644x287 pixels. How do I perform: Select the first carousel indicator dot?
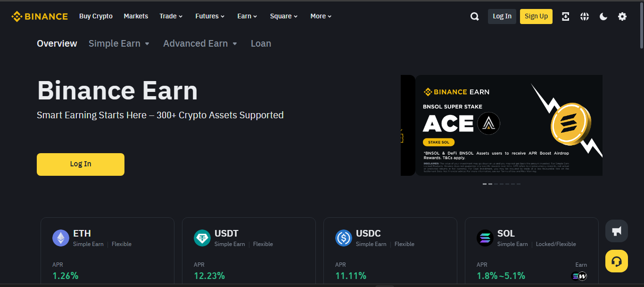click(x=485, y=184)
